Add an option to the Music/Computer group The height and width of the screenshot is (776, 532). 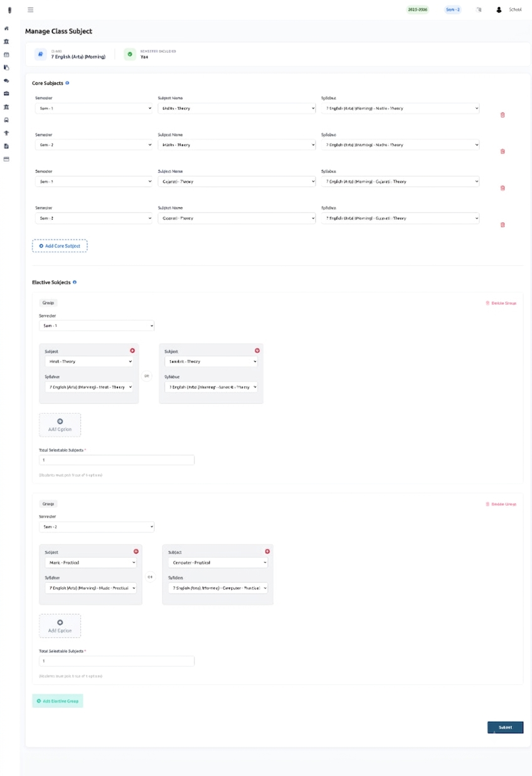[60, 626]
